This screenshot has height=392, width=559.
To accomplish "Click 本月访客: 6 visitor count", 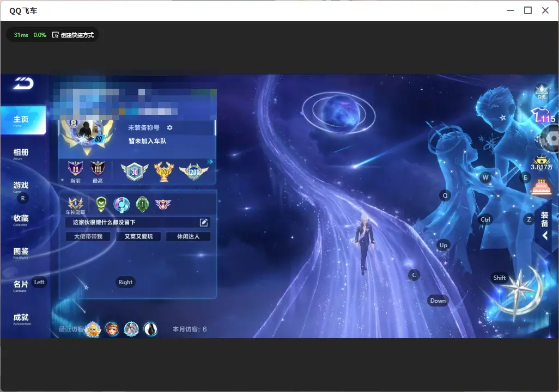I will (190, 329).
